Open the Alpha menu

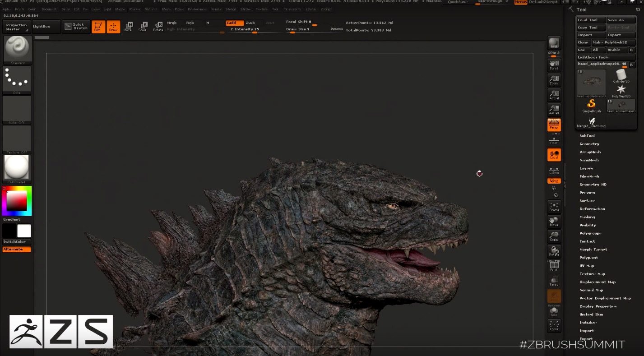[7, 9]
